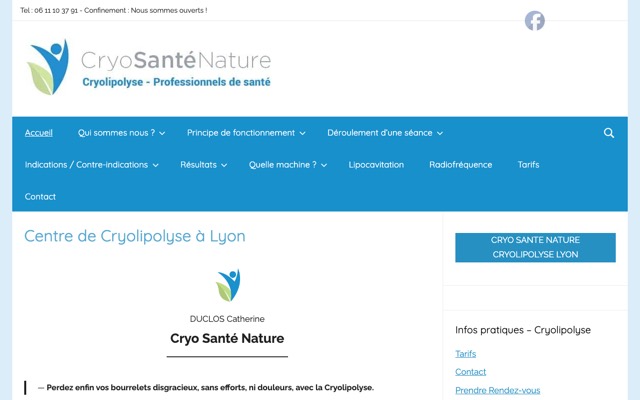Open the Contact link under Infos pratiques
640x400 pixels.
tap(471, 372)
